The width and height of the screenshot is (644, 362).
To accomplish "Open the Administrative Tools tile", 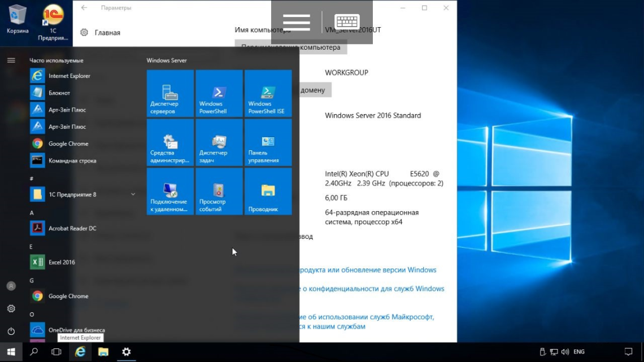I will tap(170, 142).
